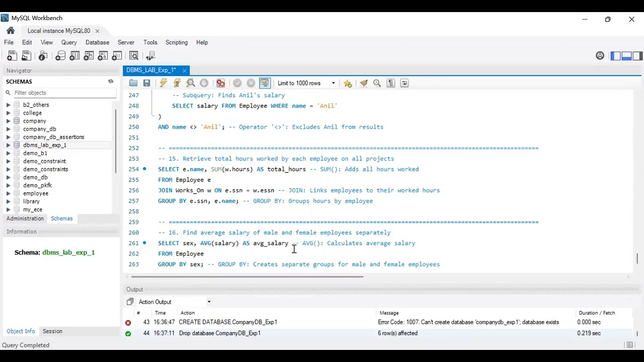The image size is (644, 362).
Task: Beautify the SQL with broom icon
Action: pyautogui.click(x=364, y=83)
